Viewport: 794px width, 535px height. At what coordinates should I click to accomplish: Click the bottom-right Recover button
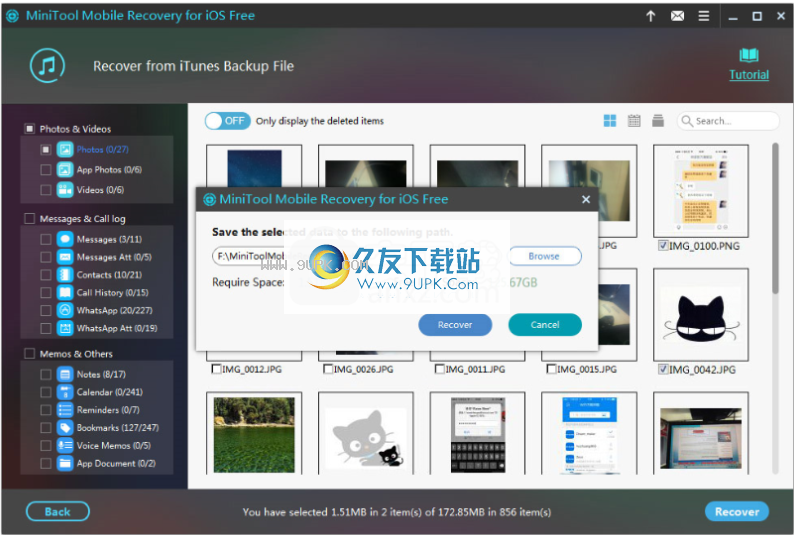[737, 511]
